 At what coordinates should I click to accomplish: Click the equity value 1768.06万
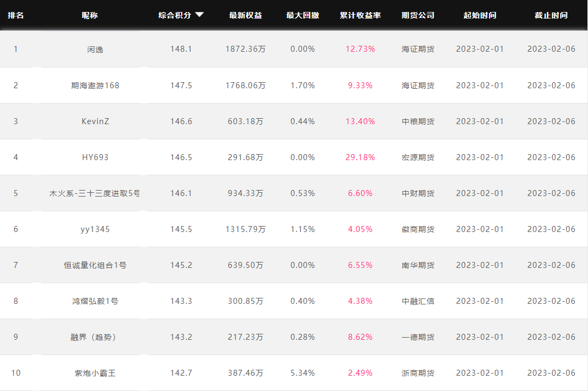[x=246, y=85]
